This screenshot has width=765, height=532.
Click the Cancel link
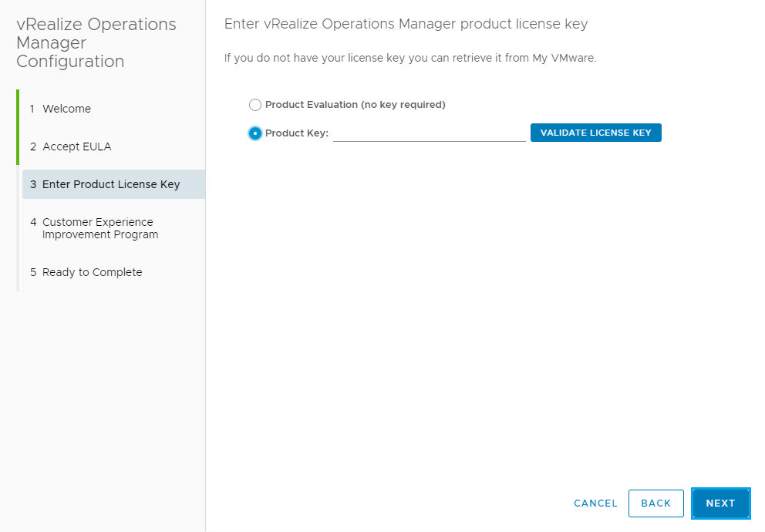[595, 503]
